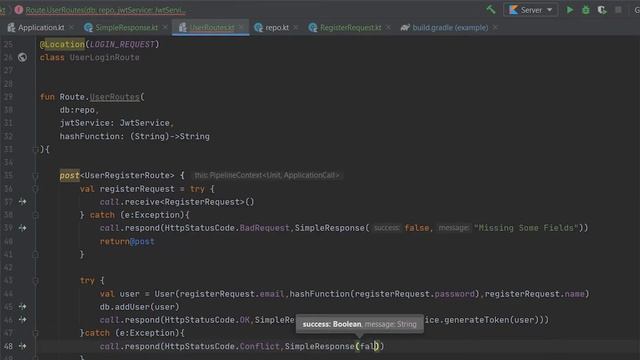Click the 'success: Boolean' parameter info popup
The width and height of the screenshot is (640, 360).
pos(360,324)
